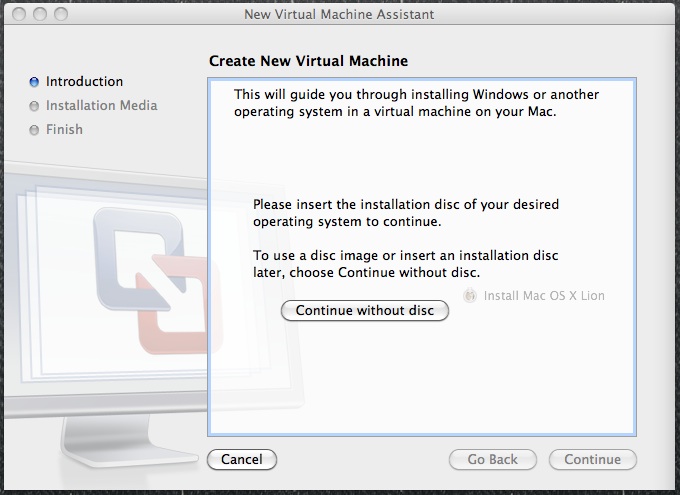Click the New Virtual Machine Assistant title

click(x=339, y=14)
